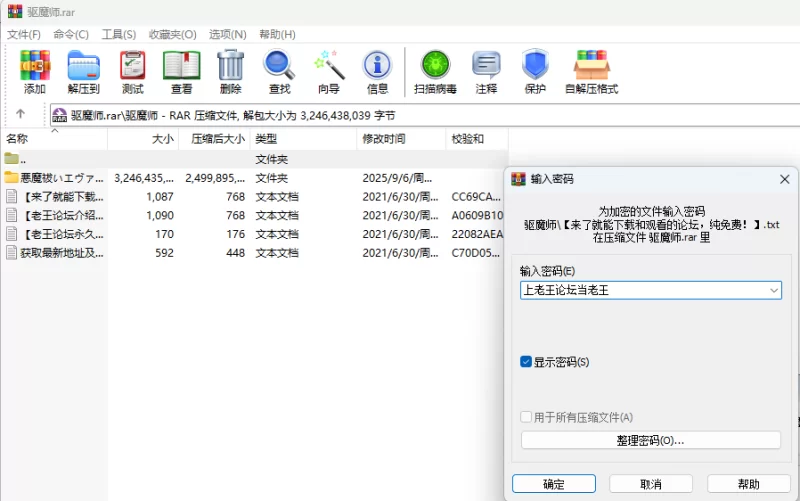This screenshot has width=800, height=501.
Task: Sort by the 修改时间 column header
Action: [x=401, y=139]
